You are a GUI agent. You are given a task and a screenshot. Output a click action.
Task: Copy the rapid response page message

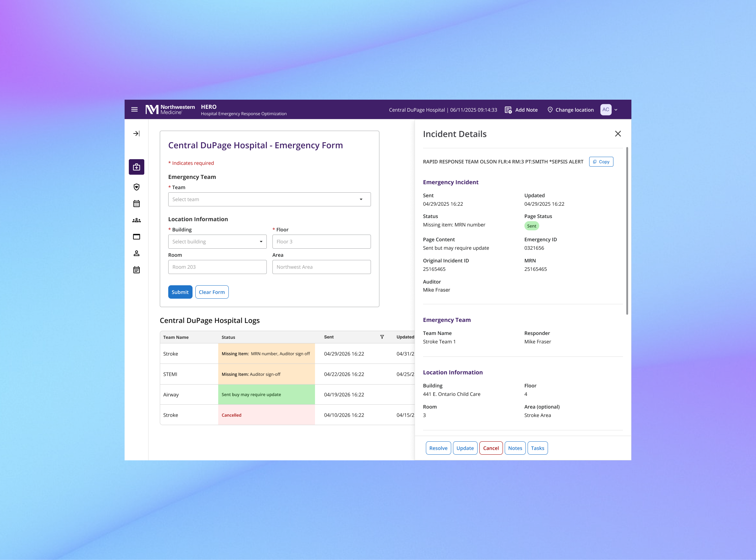click(x=601, y=162)
